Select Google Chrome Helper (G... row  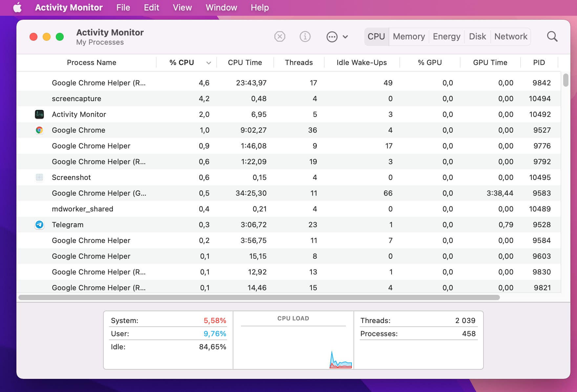coord(289,193)
